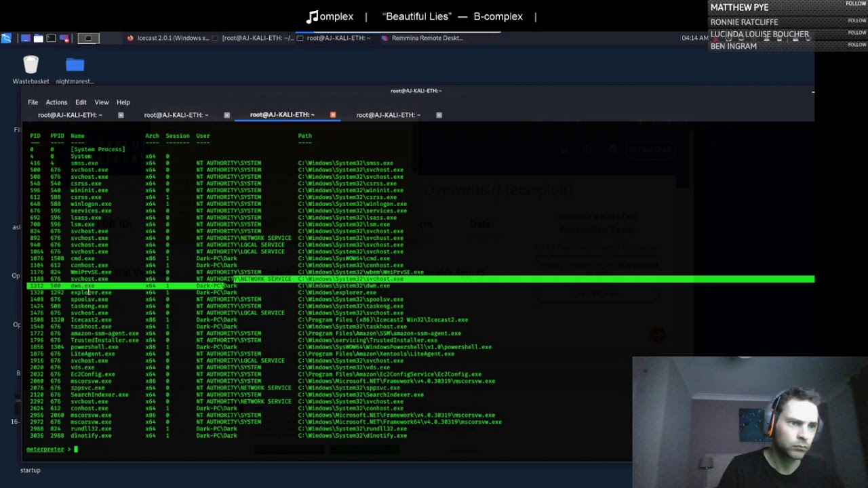Switch to the Remmina Remote Desktop taskbar entry
Viewport: 868px width, 488px height.
pos(422,38)
